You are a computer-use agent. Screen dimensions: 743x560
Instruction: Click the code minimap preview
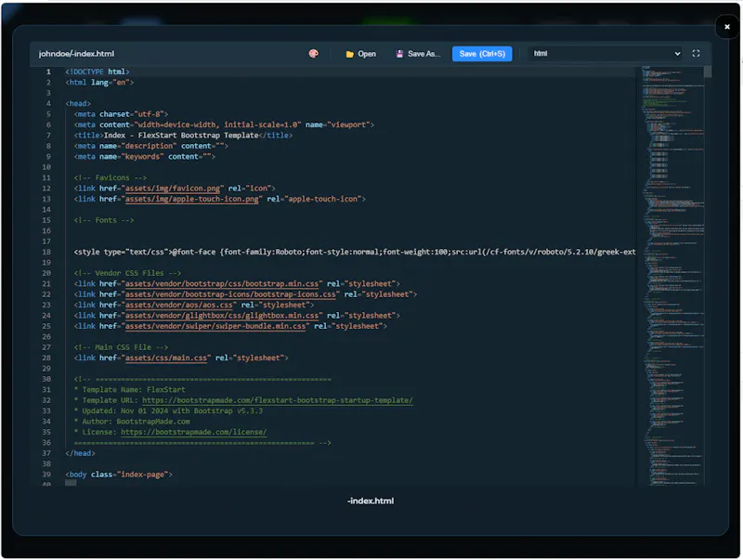click(x=671, y=276)
